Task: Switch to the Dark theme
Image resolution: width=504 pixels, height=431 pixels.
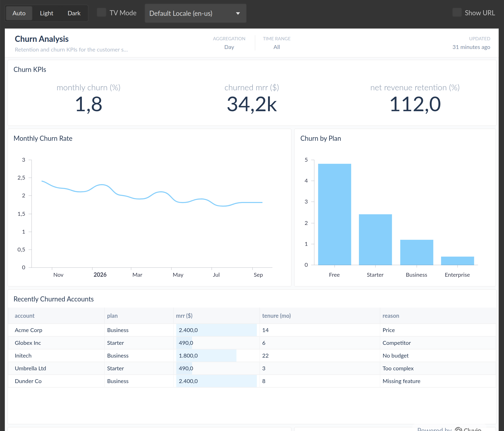Action: (x=74, y=13)
